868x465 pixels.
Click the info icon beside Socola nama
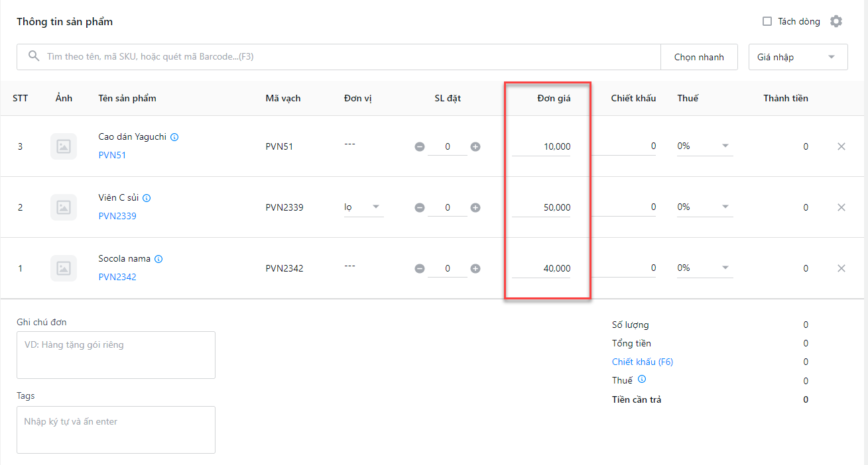pyautogui.click(x=158, y=259)
